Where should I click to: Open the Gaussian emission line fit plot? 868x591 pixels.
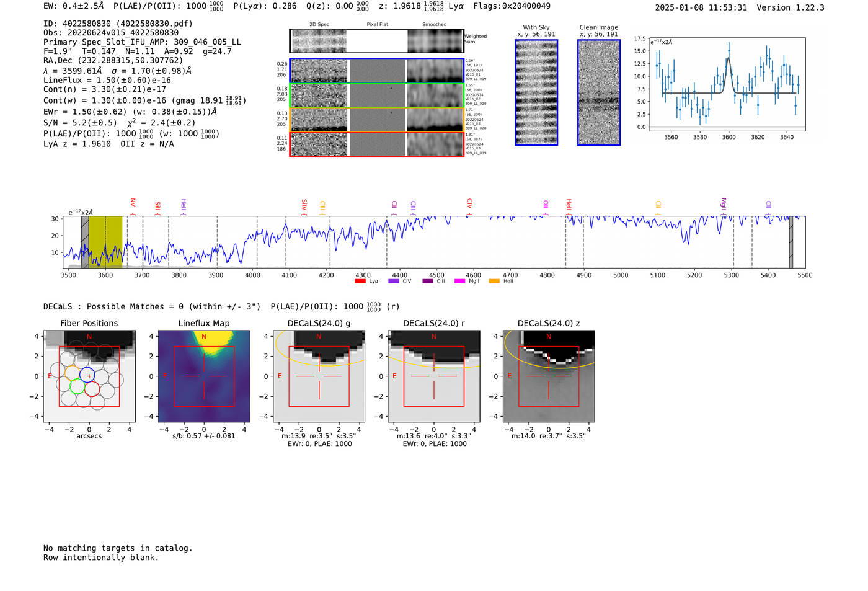727,84
